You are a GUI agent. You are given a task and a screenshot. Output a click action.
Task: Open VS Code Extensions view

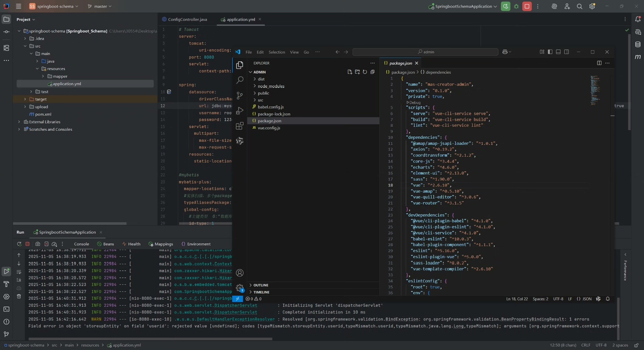(239, 126)
